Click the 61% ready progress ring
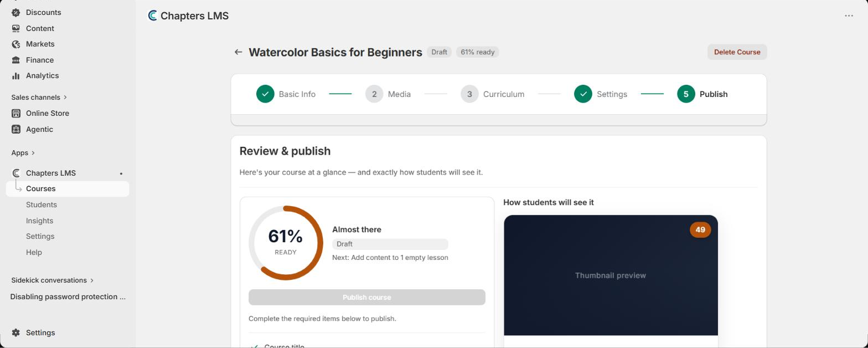Viewport: 868px width, 348px height. click(x=286, y=243)
